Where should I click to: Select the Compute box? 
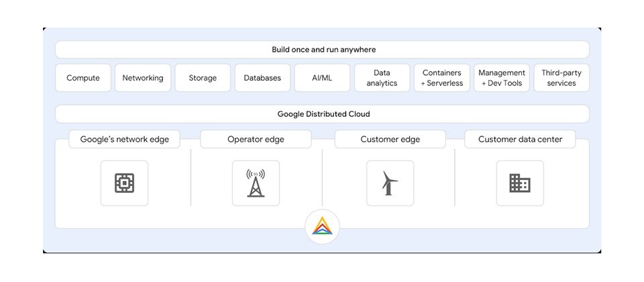coord(83,78)
